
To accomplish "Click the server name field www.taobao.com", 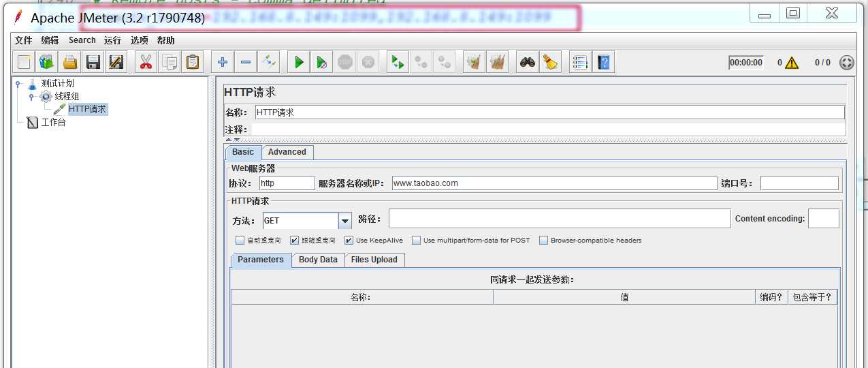I will click(555, 183).
